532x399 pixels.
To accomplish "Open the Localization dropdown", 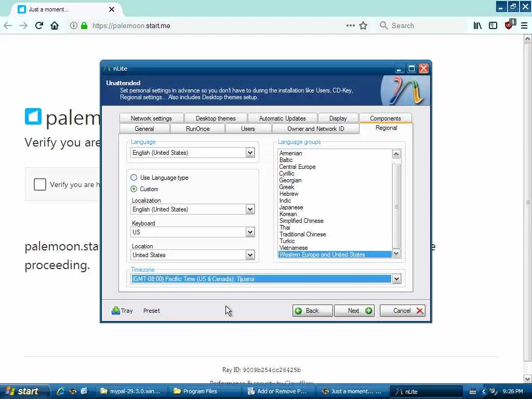I will click(x=250, y=209).
